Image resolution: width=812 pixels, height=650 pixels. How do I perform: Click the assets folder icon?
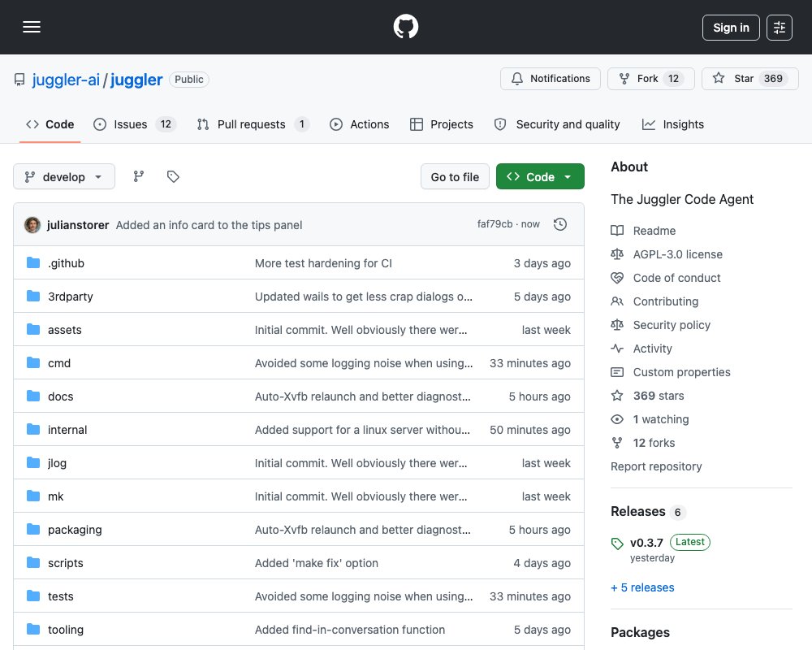click(33, 329)
